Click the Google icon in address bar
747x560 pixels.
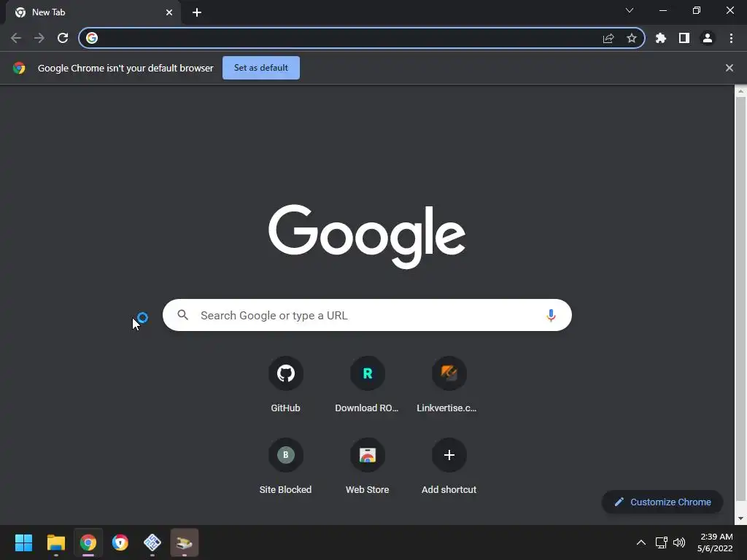[92, 38]
